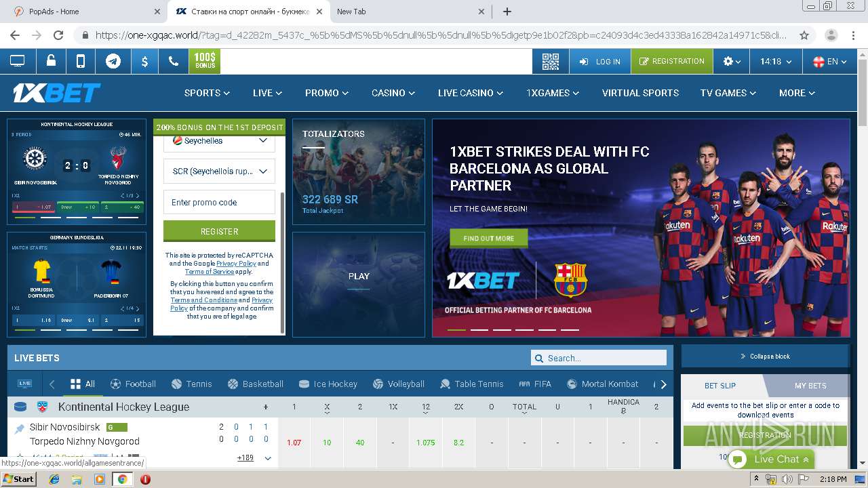
Task: Click the top REGISTRATION button
Action: (672, 61)
